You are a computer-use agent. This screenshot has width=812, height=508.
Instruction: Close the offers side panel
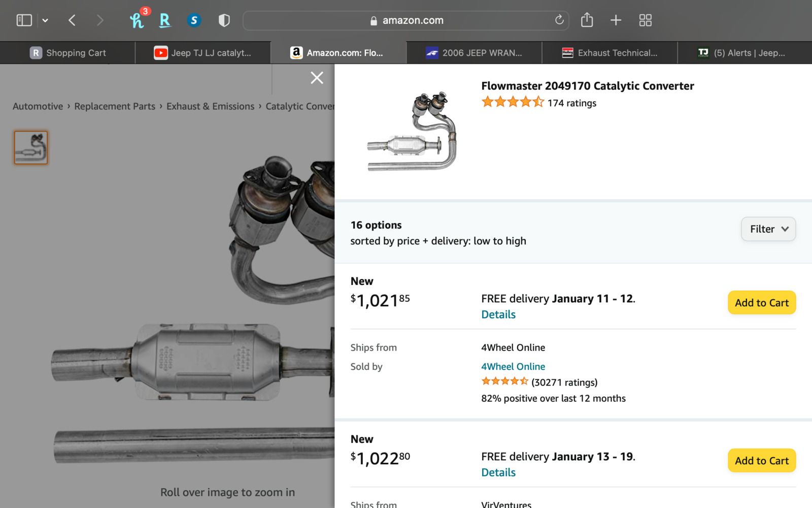click(x=317, y=78)
